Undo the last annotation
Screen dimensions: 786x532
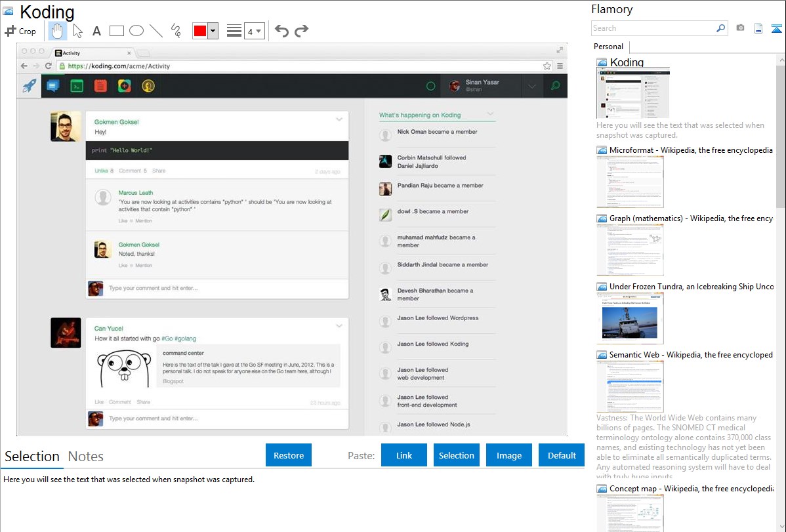click(281, 31)
